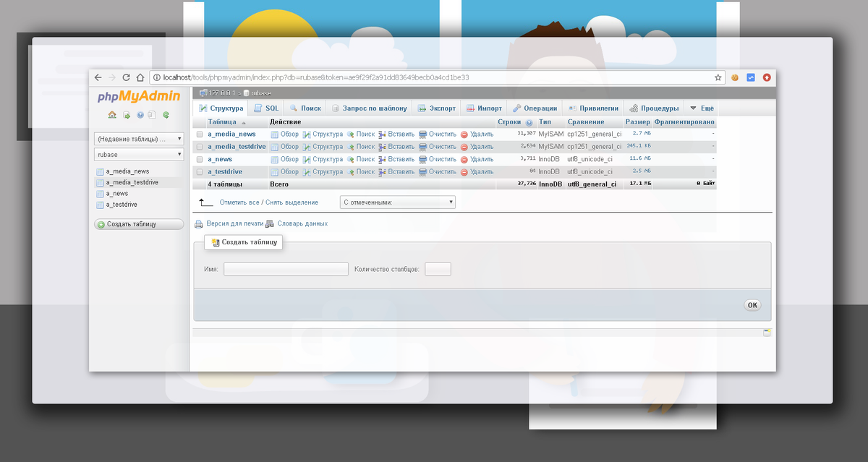Click the phpMyAdmin home icon

113,114
